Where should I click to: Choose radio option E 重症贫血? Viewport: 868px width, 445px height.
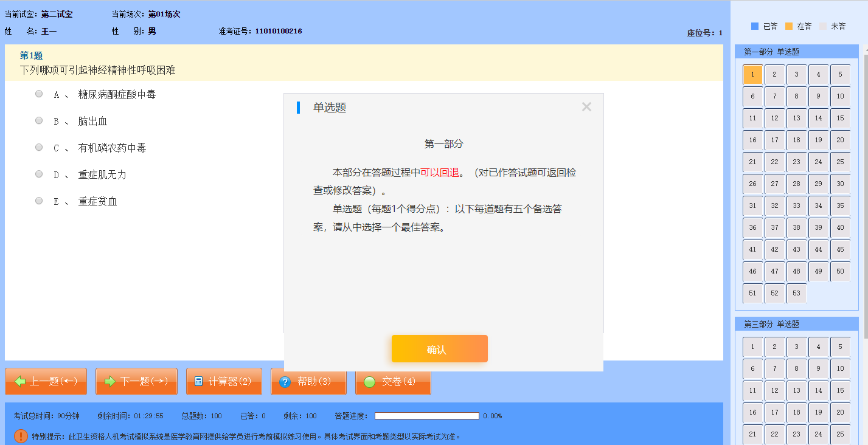pyautogui.click(x=39, y=201)
